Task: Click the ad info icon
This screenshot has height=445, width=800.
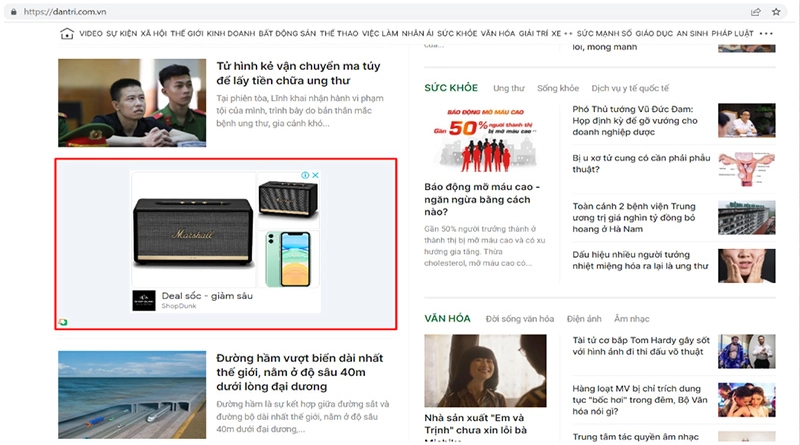Action: coord(304,176)
